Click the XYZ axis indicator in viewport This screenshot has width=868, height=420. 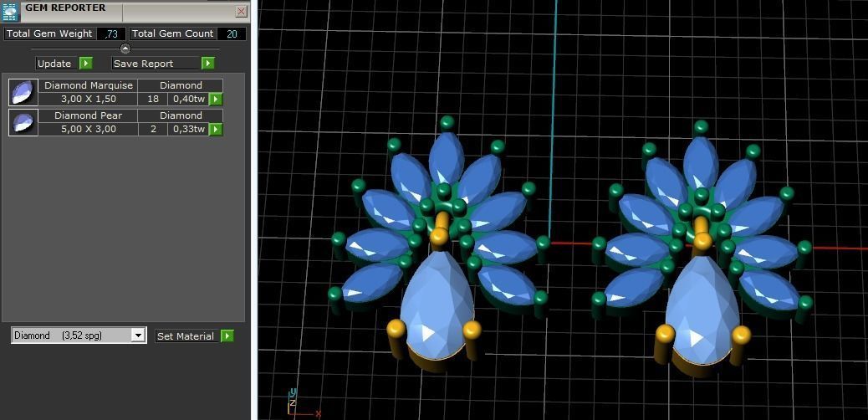tap(304, 402)
